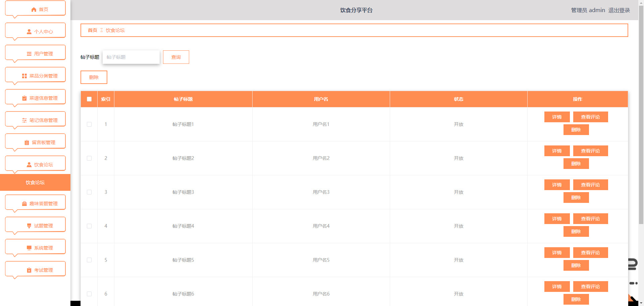Click the notepad icon beside 留言板管理
Viewport: 644px width, 306px height.
(x=27, y=143)
